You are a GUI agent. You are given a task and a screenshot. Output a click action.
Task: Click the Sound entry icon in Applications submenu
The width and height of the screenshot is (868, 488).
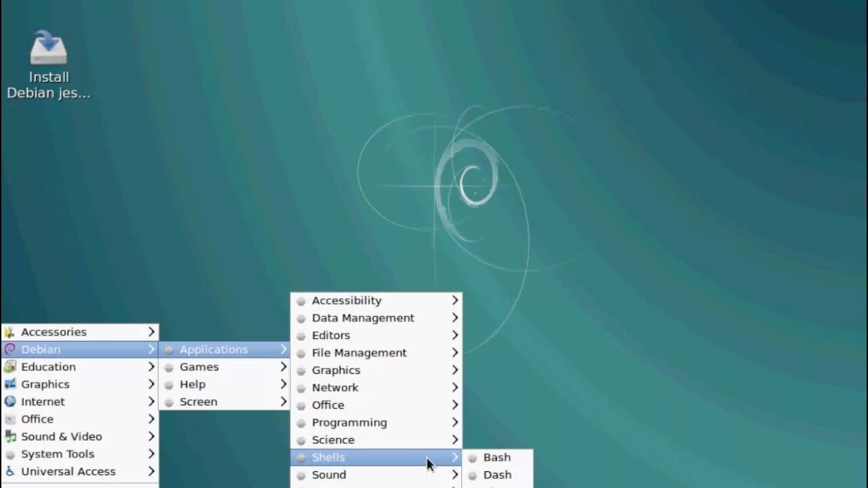[x=301, y=475]
